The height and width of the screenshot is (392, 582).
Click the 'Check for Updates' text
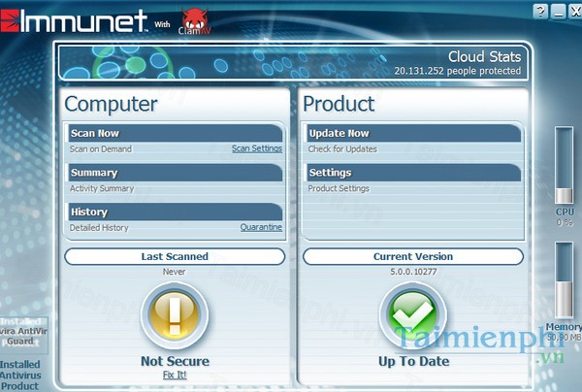coord(342,148)
